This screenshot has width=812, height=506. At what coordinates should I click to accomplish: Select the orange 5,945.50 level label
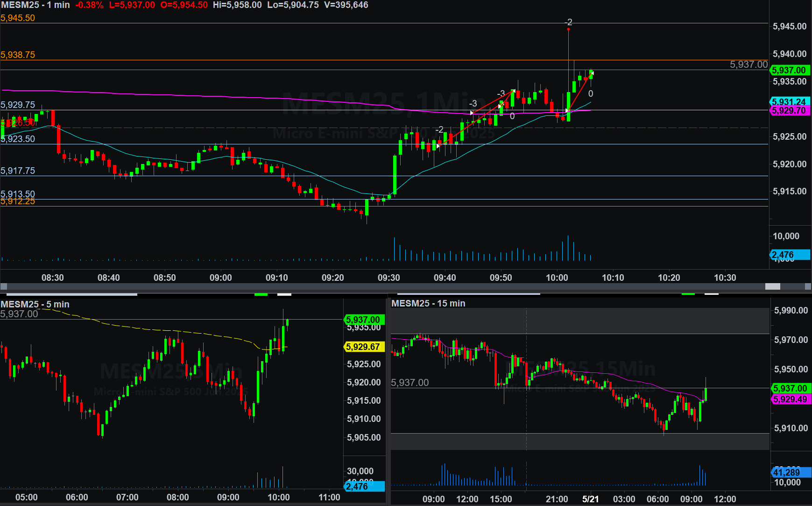[18, 18]
